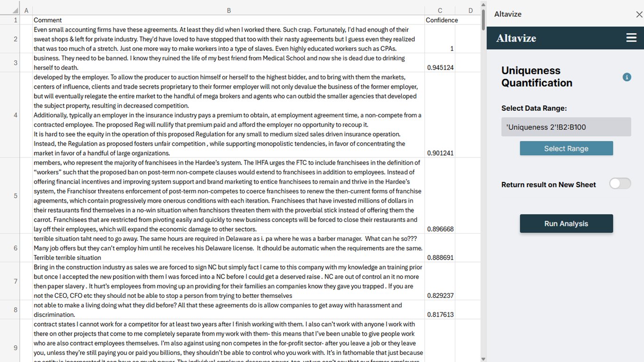Select column D header

(x=470, y=10)
